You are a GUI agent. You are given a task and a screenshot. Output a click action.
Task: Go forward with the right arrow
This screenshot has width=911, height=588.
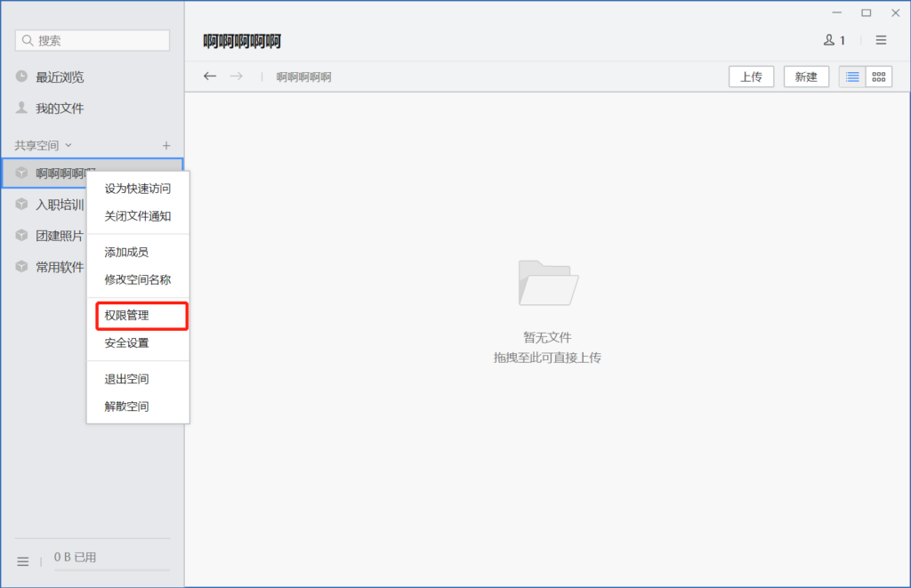(236, 77)
